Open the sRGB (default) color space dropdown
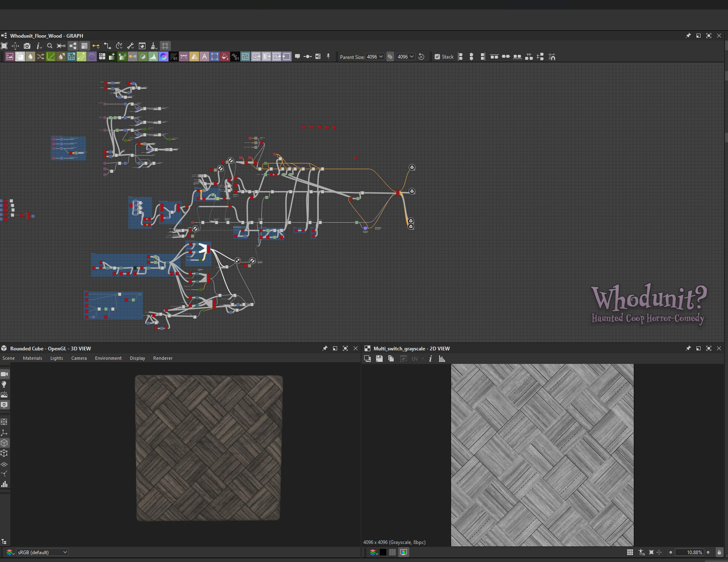This screenshot has width=728, height=562. (42, 552)
